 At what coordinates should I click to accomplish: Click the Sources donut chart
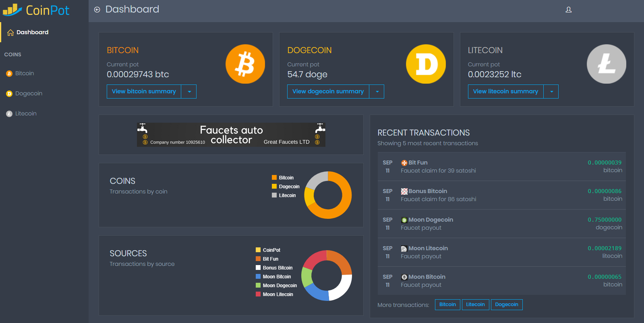tap(327, 276)
